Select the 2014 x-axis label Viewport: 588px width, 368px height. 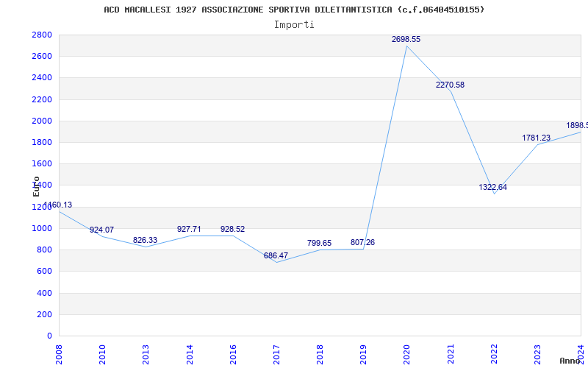pos(190,355)
